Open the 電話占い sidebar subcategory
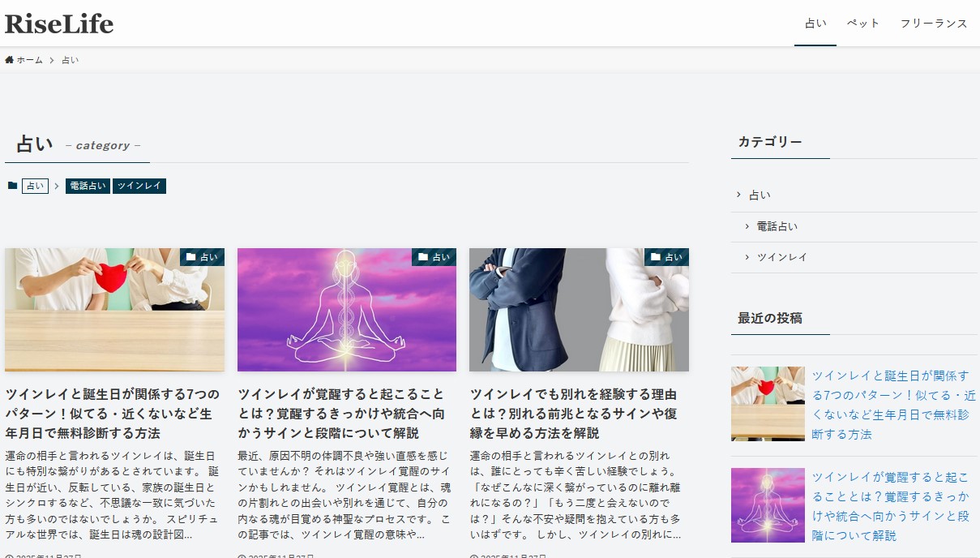The width and height of the screenshot is (980, 558). click(777, 226)
